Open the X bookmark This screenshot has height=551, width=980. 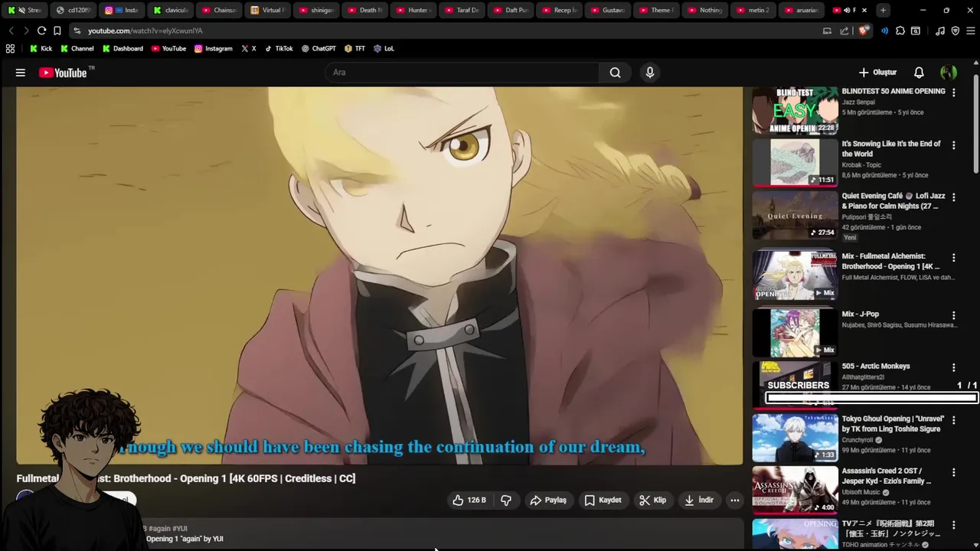tap(248, 48)
